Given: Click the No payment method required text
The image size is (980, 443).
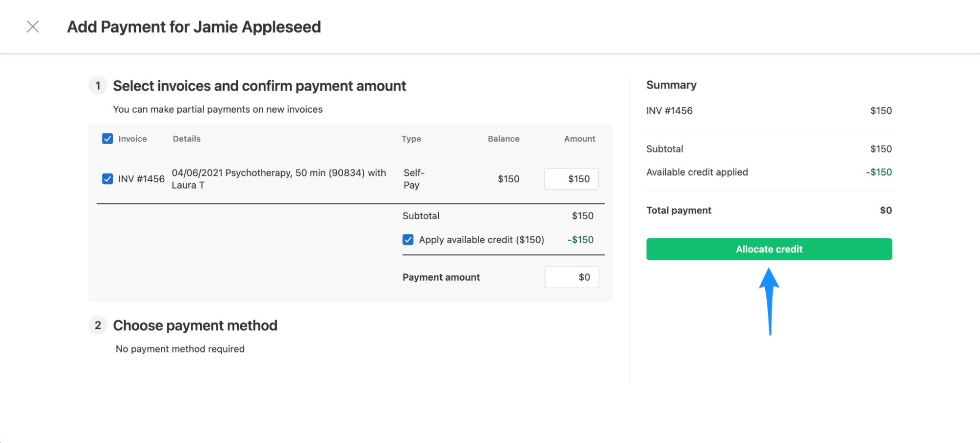Looking at the screenshot, I should coord(180,349).
